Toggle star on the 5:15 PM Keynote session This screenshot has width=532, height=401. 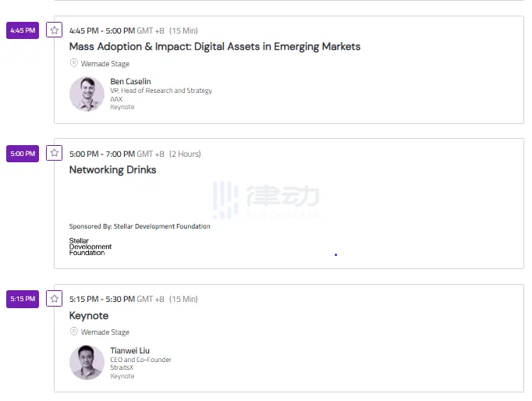(55, 298)
